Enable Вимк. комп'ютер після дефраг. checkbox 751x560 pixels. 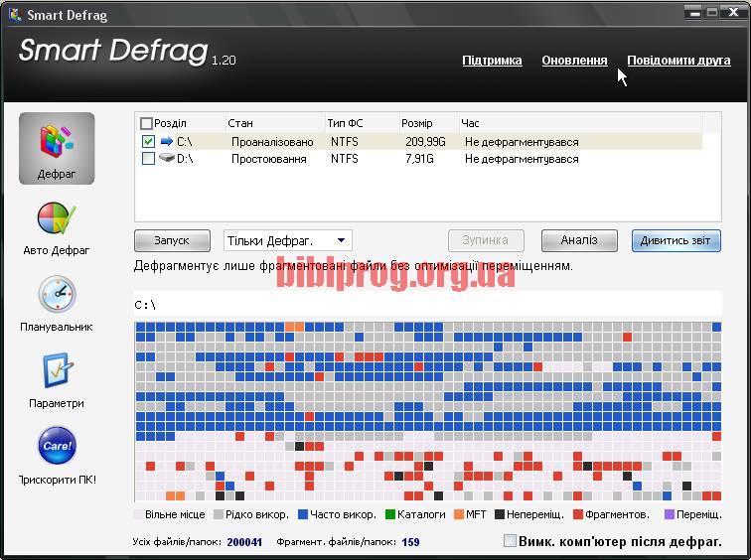click(510, 541)
